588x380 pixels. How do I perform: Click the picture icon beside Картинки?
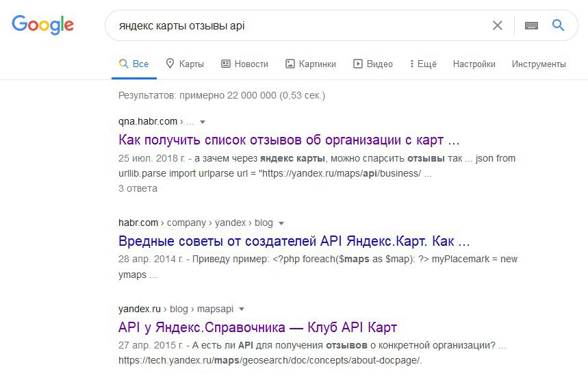tap(290, 64)
